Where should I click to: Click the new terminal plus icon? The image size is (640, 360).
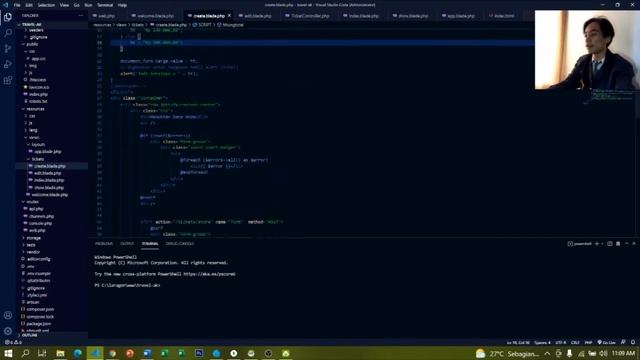tap(597, 244)
